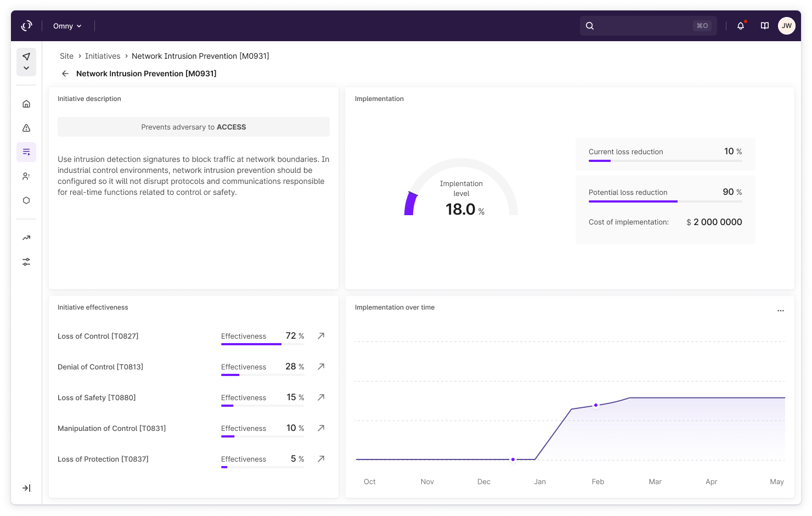Click the Network Intrusion Prevention breadcrumb
The image size is (812, 516).
pyautogui.click(x=200, y=56)
